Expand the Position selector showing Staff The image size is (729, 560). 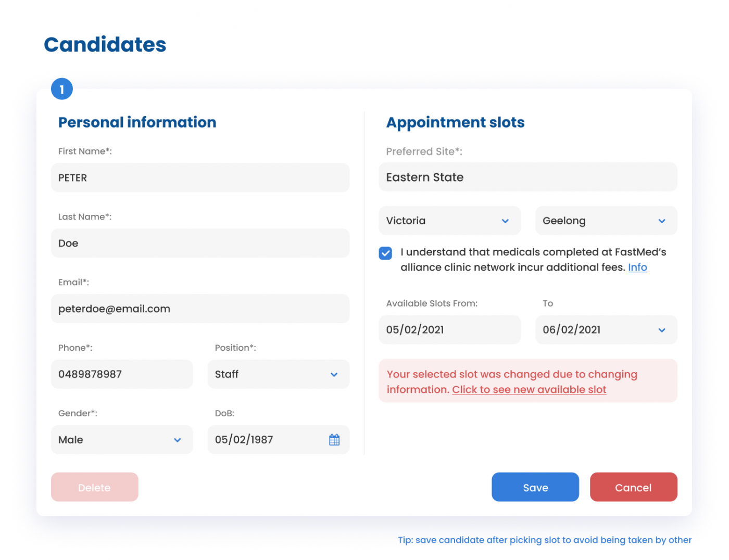279,374
